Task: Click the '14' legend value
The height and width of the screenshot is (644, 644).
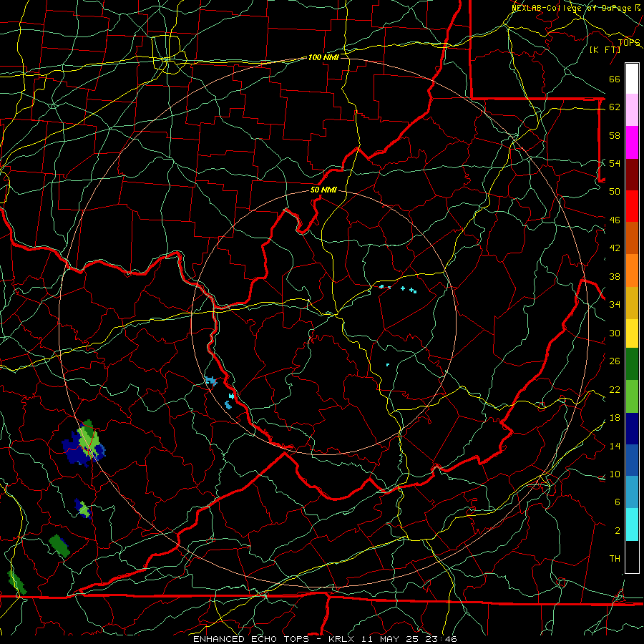Action: (615, 446)
